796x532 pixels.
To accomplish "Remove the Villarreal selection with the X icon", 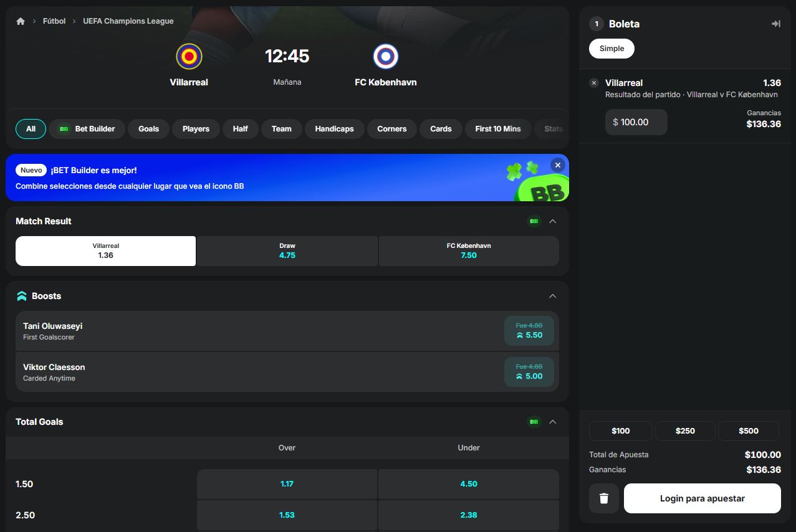I will 593,83.
